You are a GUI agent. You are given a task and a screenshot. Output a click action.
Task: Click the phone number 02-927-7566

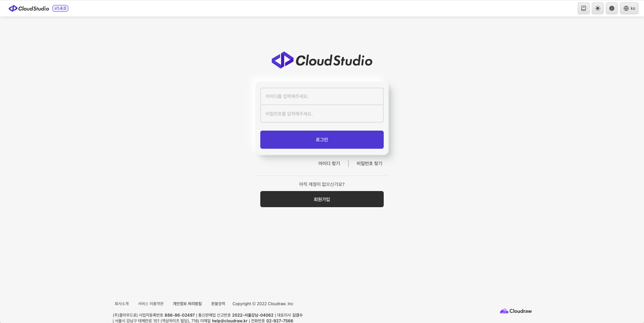coord(279,321)
